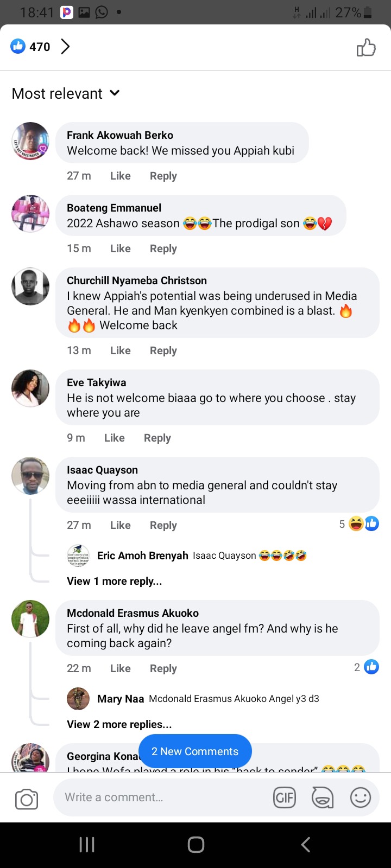Viewport: 391px width, 868px height.
Task: Reply to Churchill Nyameba Christson's comment
Action: 163,350
